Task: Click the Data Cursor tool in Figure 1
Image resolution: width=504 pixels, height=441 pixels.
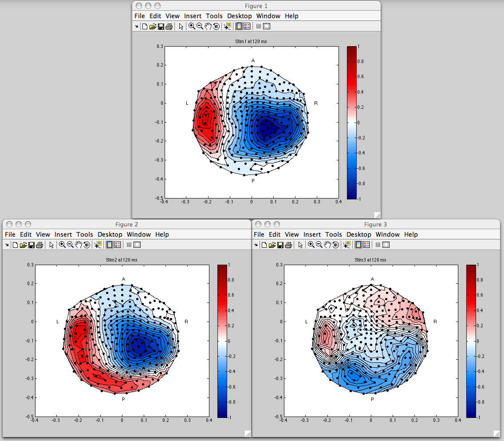Action: 228,26
